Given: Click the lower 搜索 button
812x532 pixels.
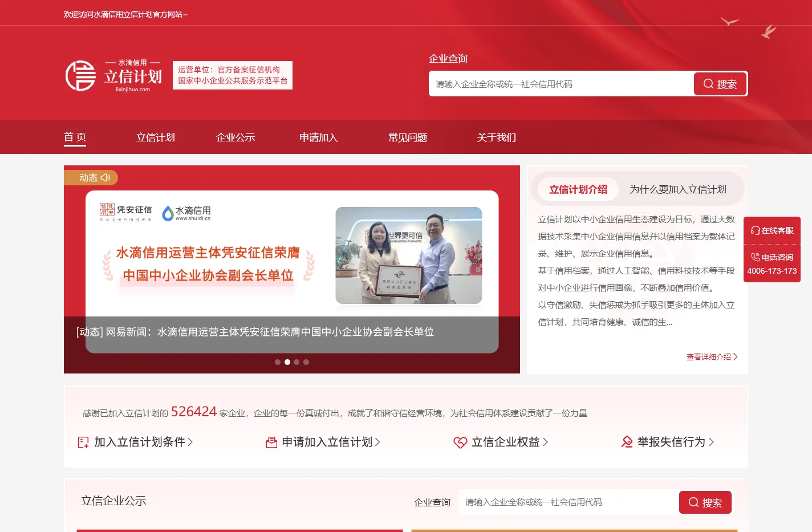Looking at the screenshot, I should [x=705, y=502].
